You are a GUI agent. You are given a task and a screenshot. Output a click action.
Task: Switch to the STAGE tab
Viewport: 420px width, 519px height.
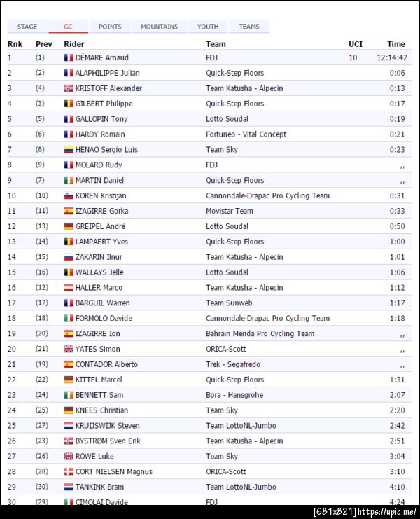27,27
